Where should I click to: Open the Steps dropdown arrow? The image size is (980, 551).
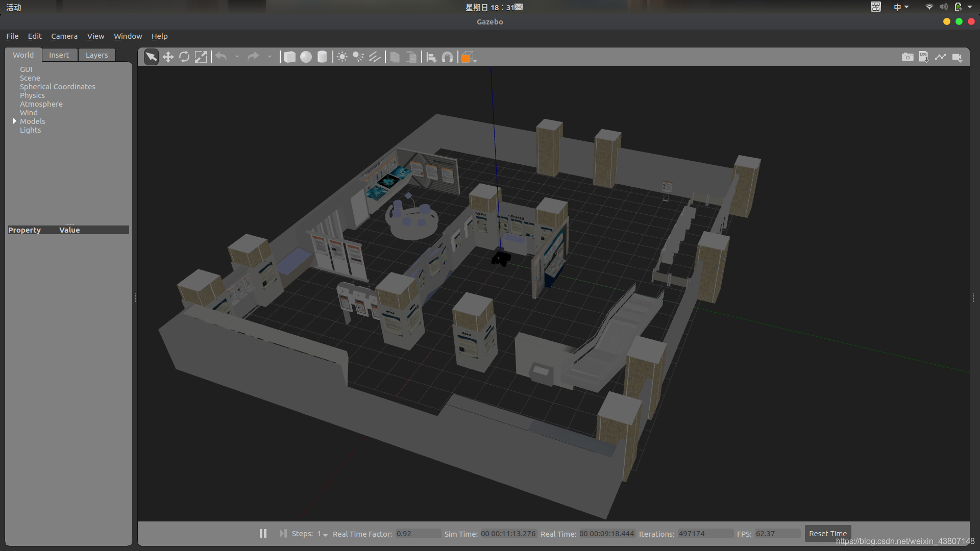(x=325, y=535)
